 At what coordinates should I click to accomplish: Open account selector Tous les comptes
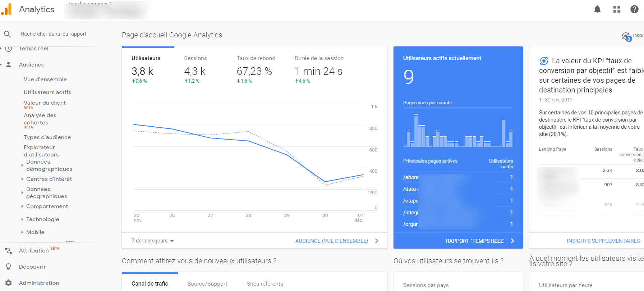pos(90,3)
